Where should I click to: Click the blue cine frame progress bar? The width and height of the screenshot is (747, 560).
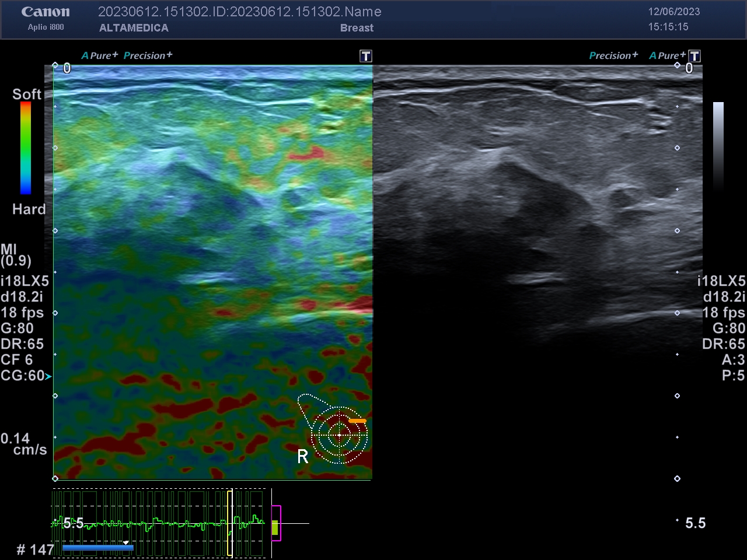[97, 548]
